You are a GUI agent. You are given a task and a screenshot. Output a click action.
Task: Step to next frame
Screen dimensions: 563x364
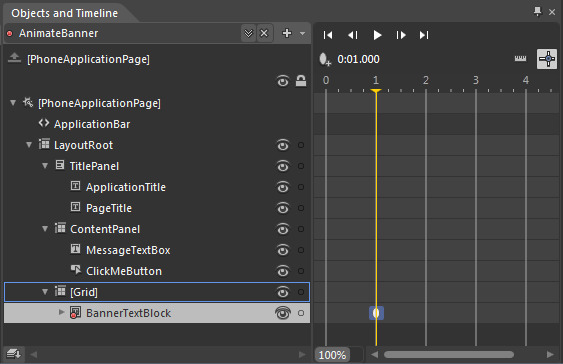[x=401, y=35]
